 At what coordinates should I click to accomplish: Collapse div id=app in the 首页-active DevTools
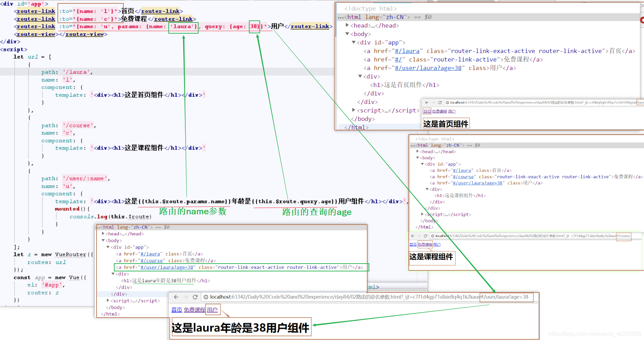pyautogui.click(x=354, y=42)
